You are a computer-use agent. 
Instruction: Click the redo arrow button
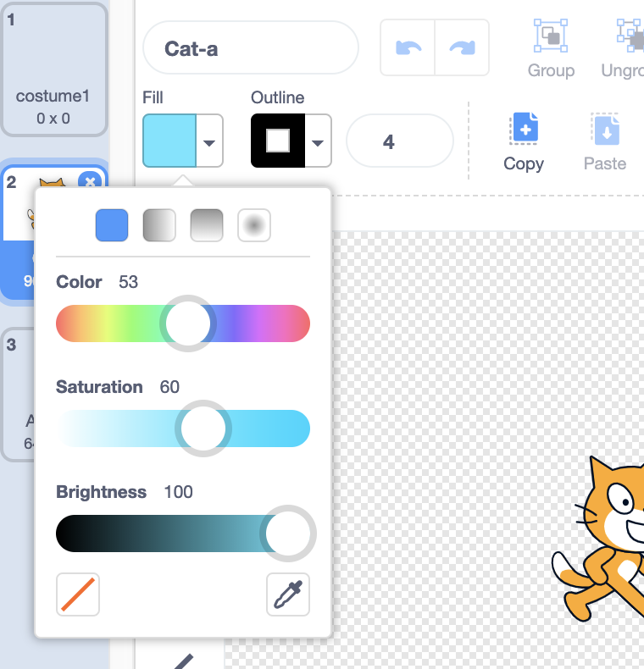pos(462,47)
